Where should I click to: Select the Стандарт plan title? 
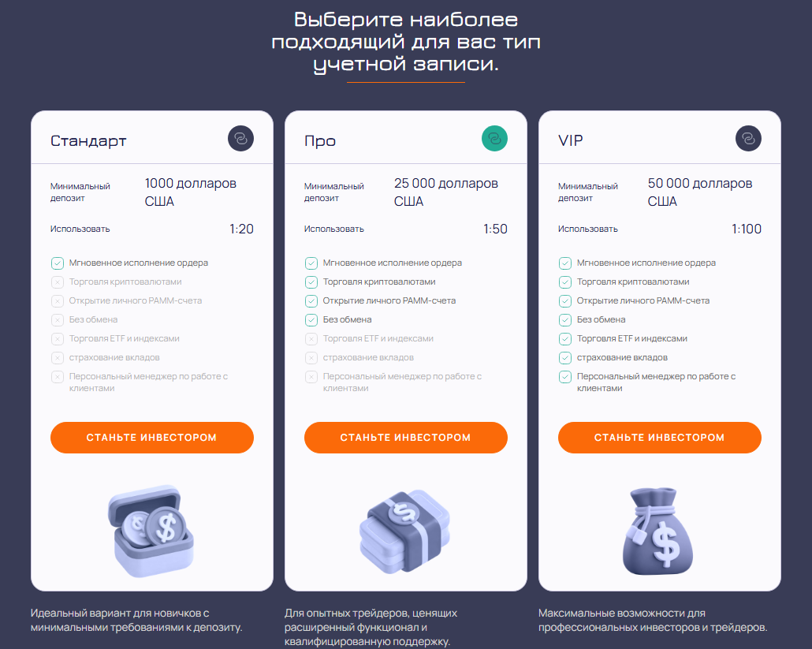click(x=88, y=141)
